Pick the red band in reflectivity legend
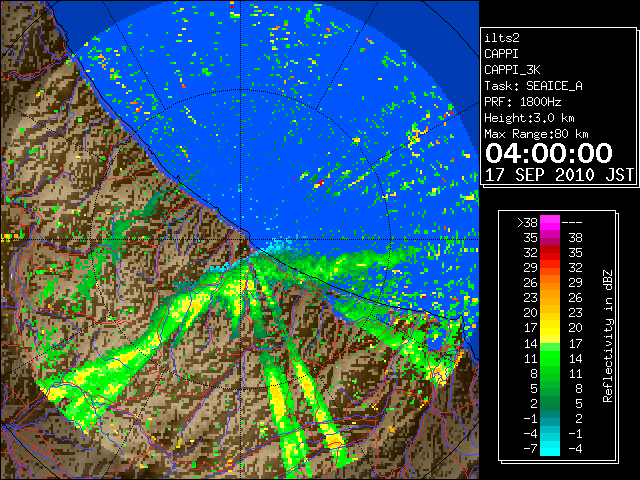The image size is (640, 480). tap(550, 253)
